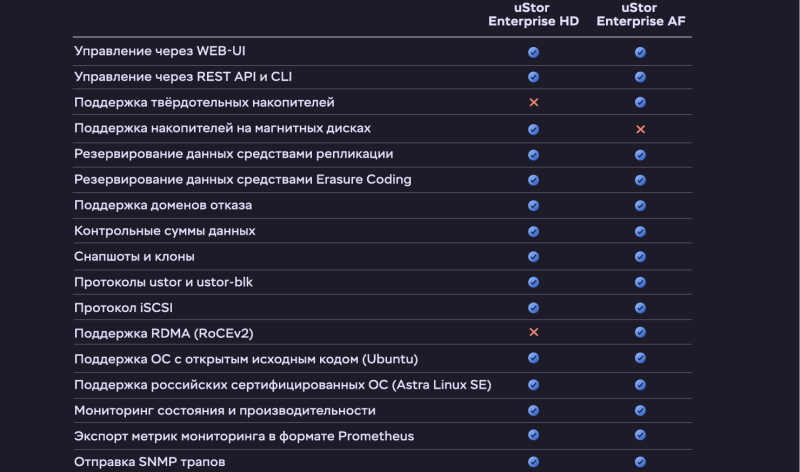Click the HD red cross for RDMA (RoCEv2)
Image resolution: width=800 pixels, height=472 pixels.
tap(534, 332)
